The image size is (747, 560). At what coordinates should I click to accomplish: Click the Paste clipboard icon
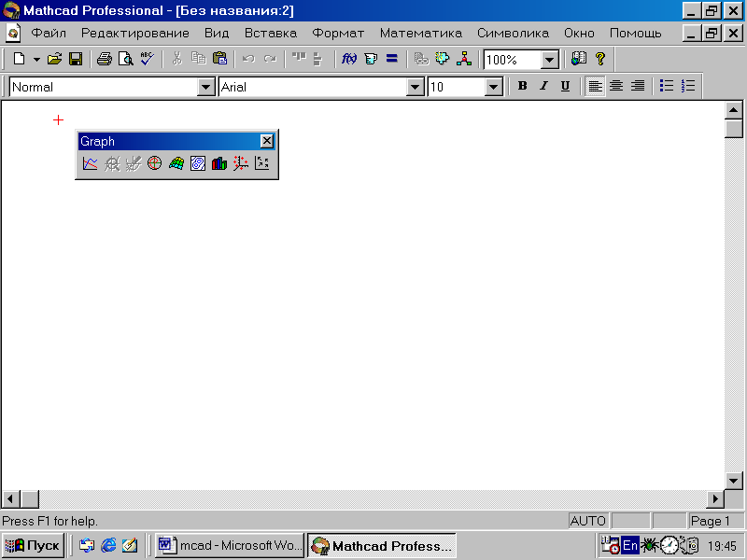[x=219, y=59]
